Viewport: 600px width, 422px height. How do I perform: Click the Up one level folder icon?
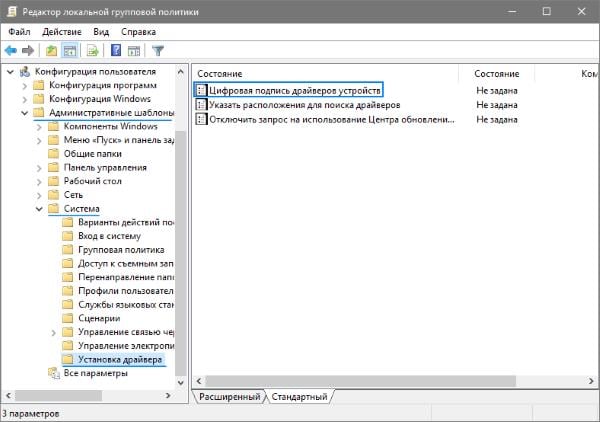52,50
